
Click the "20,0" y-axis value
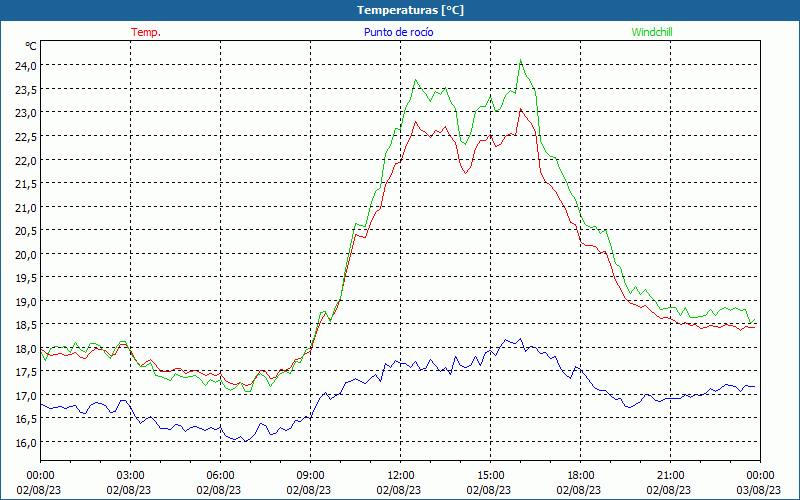[x=26, y=255]
